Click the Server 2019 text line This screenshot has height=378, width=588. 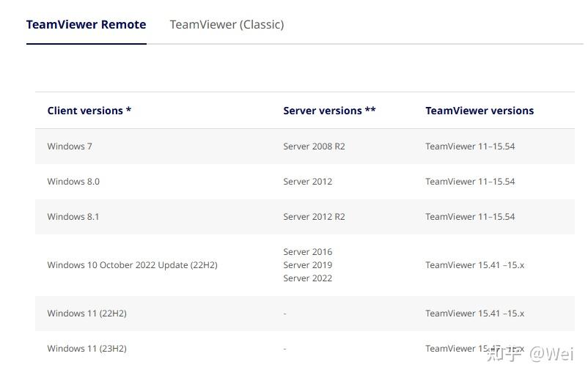(x=307, y=265)
